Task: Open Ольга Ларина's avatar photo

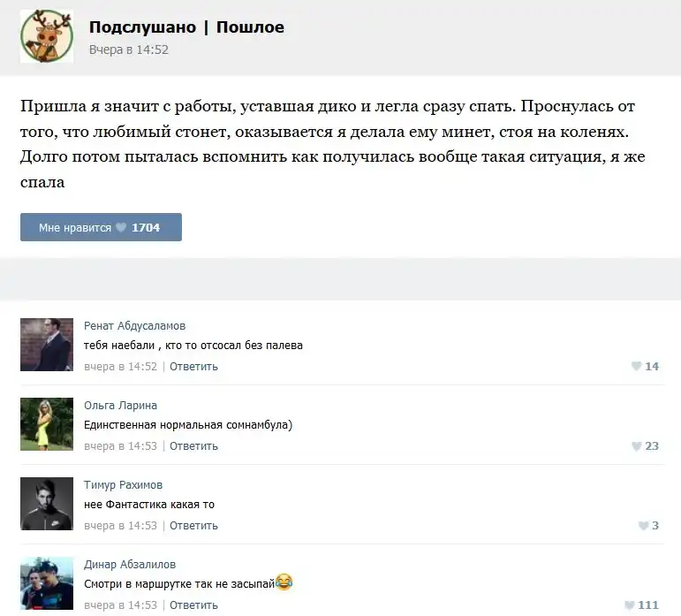Action: [46, 424]
